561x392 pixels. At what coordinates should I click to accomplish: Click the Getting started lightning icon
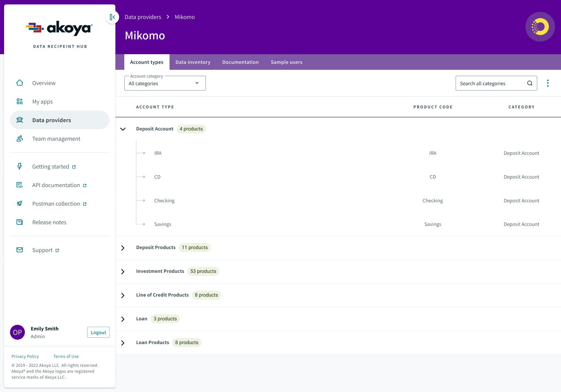[x=20, y=166]
